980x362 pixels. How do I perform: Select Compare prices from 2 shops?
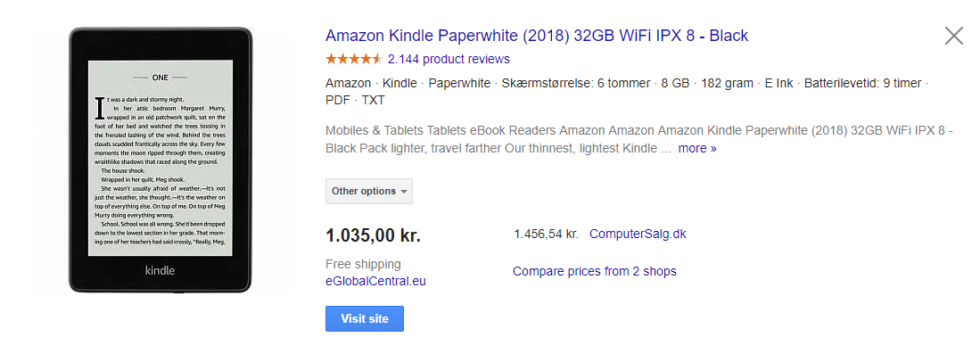tap(595, 271)
